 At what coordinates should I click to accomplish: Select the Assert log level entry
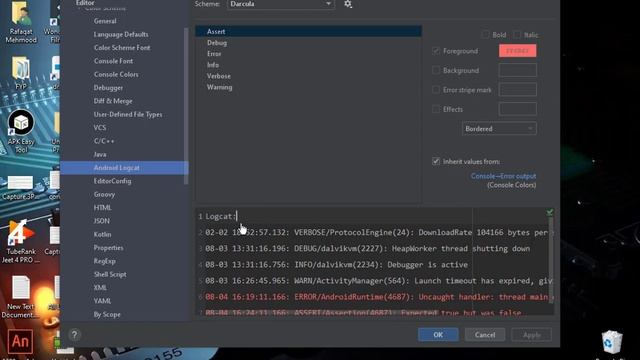click(x=309, y=31)
